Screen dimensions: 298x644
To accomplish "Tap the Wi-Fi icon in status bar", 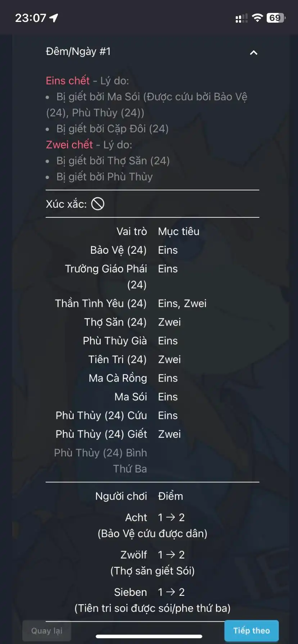I will click(x=257, y=18).
